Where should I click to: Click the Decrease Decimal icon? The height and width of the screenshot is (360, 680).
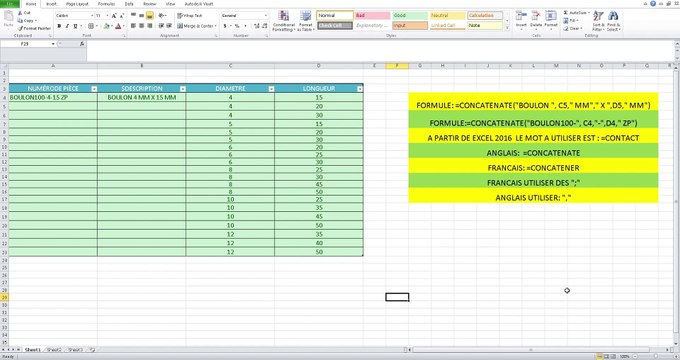click(x=264, y=26)
